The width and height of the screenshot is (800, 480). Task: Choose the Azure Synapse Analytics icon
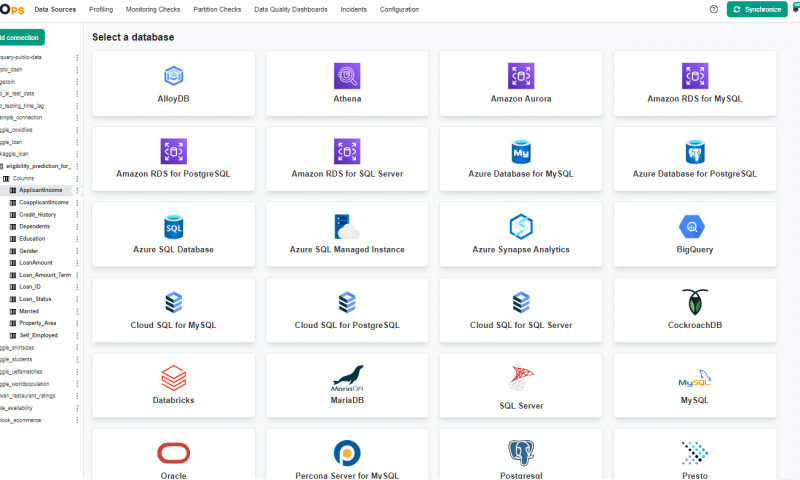(521, 227)
